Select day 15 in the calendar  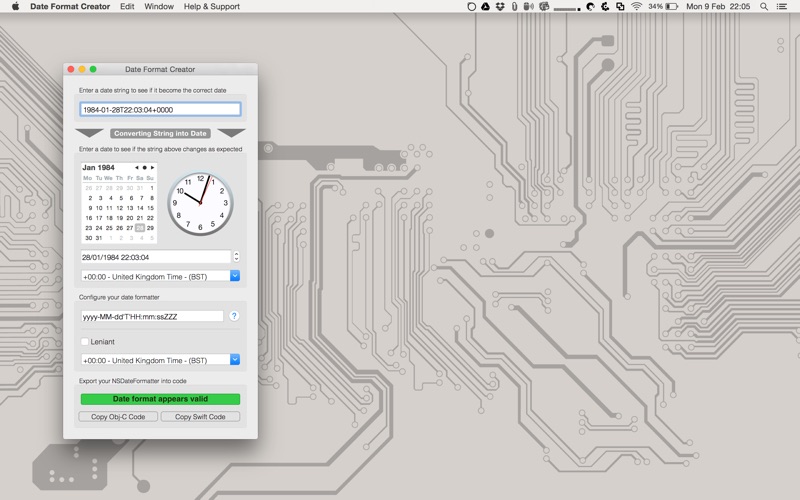pyautogui.click(x=150, y=208)
